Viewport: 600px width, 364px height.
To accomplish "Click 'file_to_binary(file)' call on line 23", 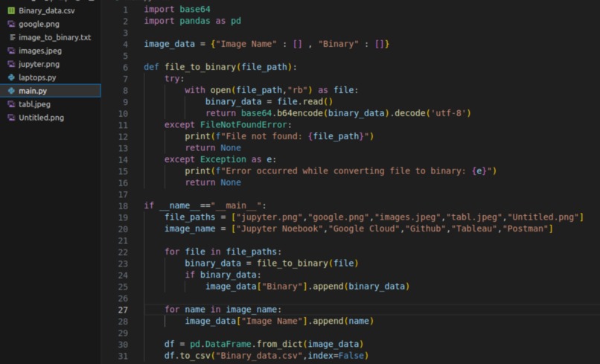I will point(307,263).
